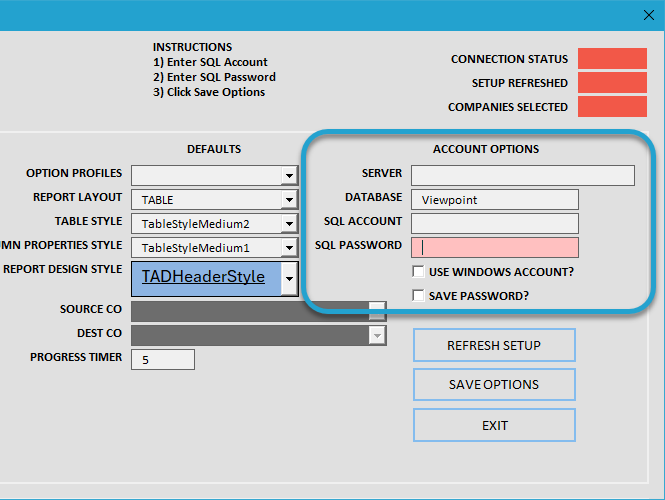The height and width of the screenshot is (500, 665).
Task: Click the TABLE value in Report Layout
Action: (157, 200)
